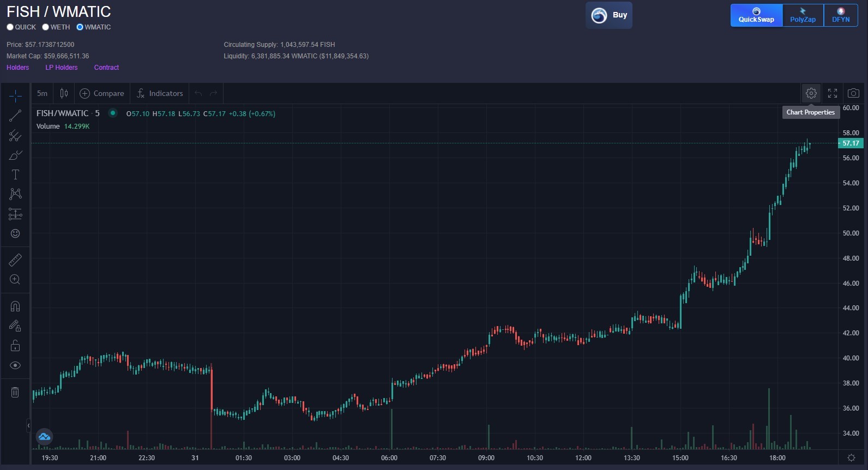Switch to the DFYN tab
This screenshot has height=470, width=868.
[841, 15]
